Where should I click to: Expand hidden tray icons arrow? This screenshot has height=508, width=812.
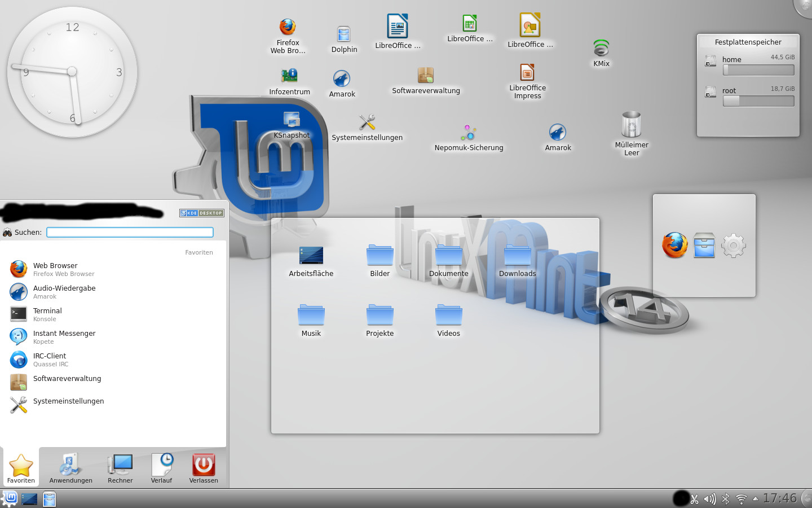tap(755, 498)
